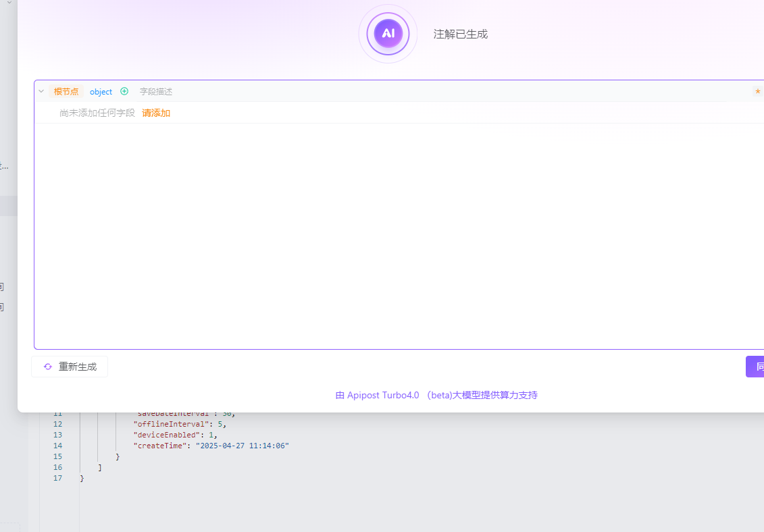Click line number 15 in background editor
Image resolution: width=764 pixels, height=532 pixels.
[57, 456]
